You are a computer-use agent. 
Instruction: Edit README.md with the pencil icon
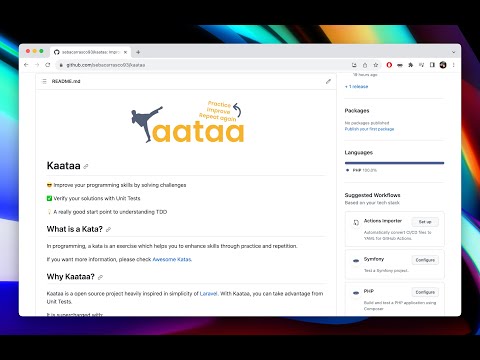click(328, 81)
